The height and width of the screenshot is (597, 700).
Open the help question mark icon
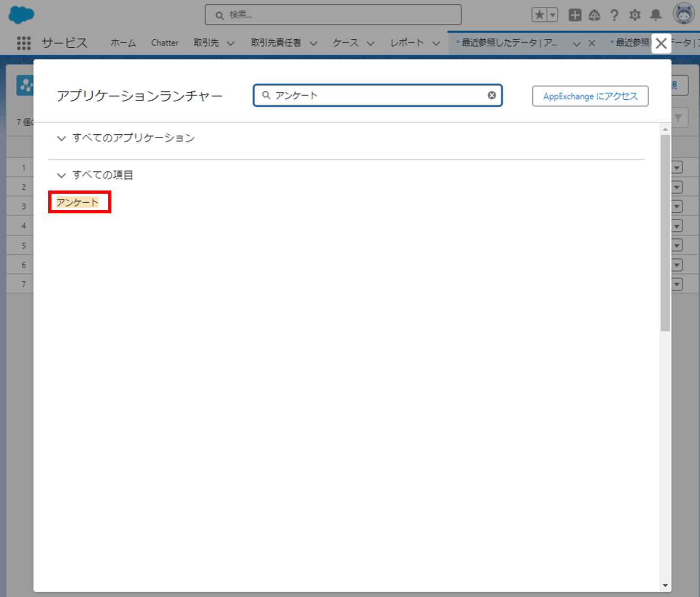click(x=614, y=15)
